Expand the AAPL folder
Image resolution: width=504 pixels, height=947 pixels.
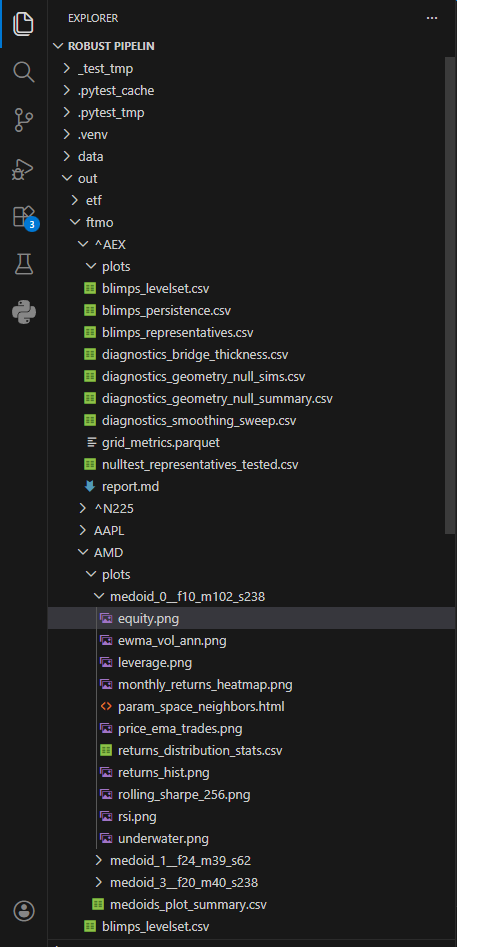(x=83, y=530)
